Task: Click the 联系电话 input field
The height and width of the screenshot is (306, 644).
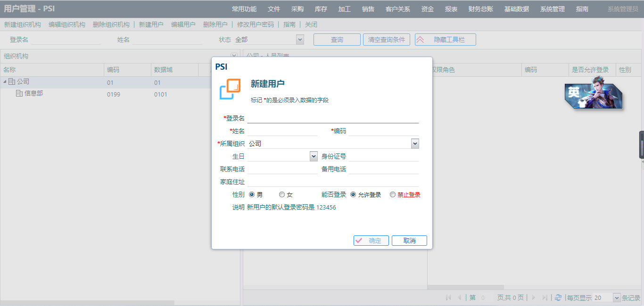Action: [282, 169]
